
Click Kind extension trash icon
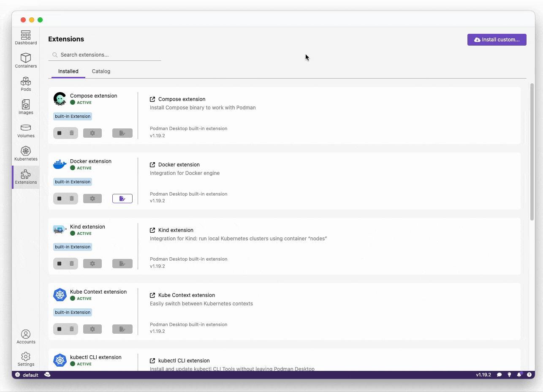(72, 264)
